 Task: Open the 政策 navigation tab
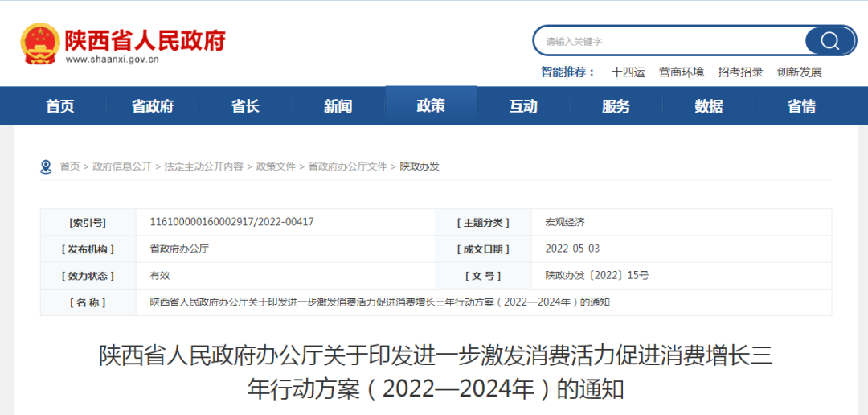coord(431,105)
